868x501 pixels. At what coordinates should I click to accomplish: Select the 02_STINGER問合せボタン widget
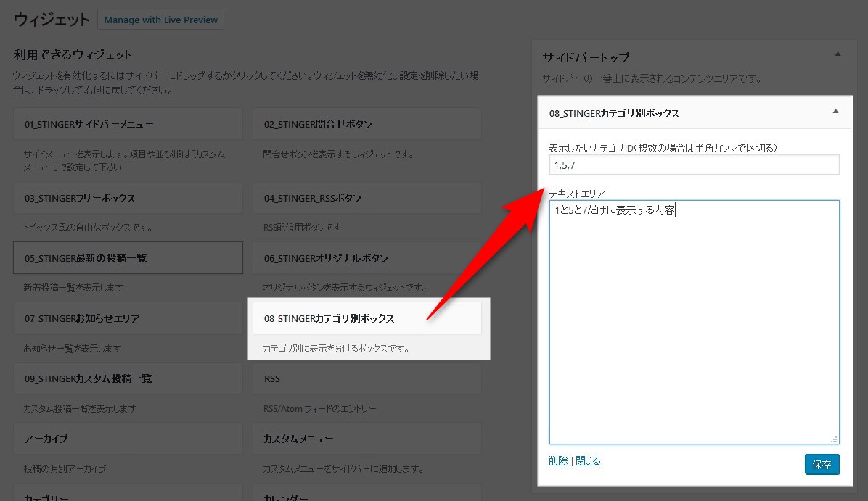367,125
